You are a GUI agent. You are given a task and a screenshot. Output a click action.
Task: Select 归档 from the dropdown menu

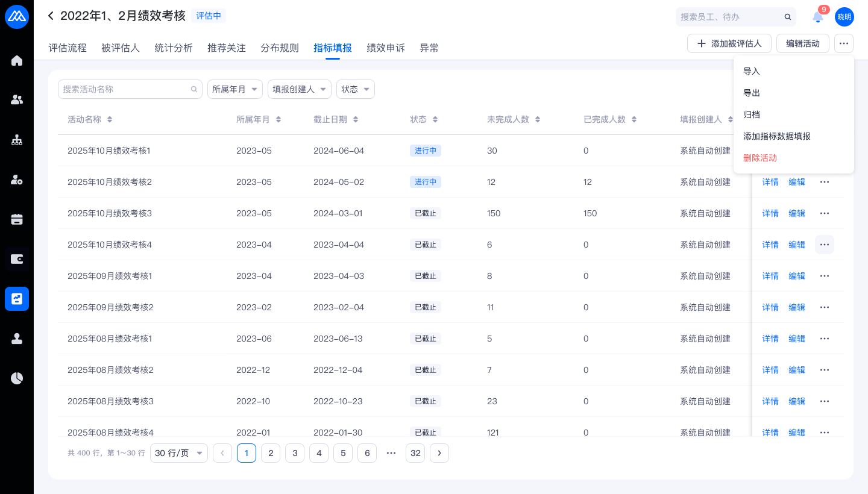pyautogui.click(x=752, y=114)
